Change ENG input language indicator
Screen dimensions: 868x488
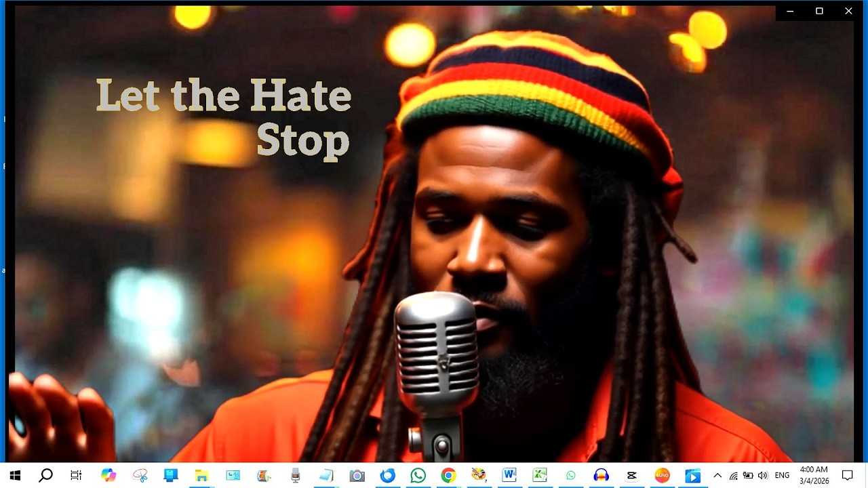[782, 475]
